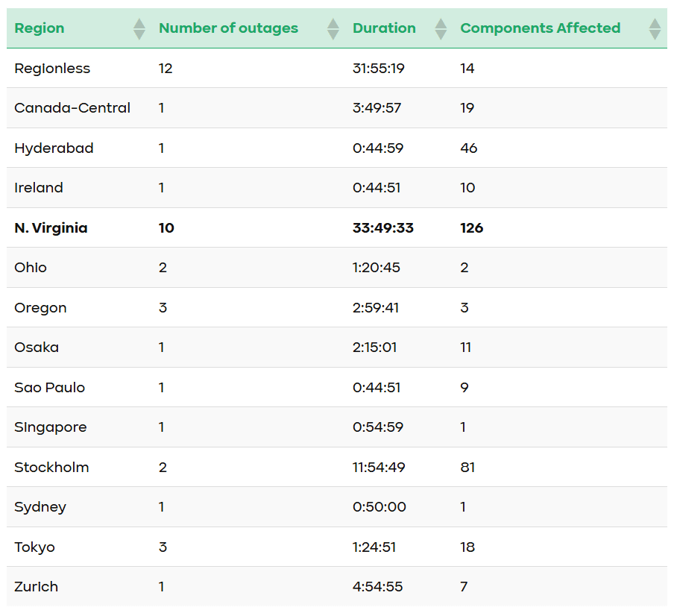Click sort arrows icon beside Duration
Image resolution: width=674 pixels, height=616 pixels.
tap(441, 29)
